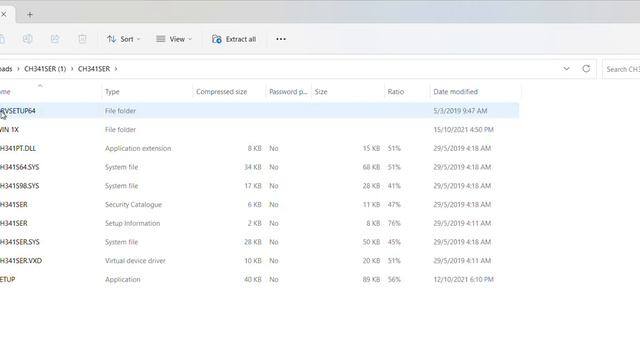Click the Application type cell in SETUP row

[x=122, y=280]
